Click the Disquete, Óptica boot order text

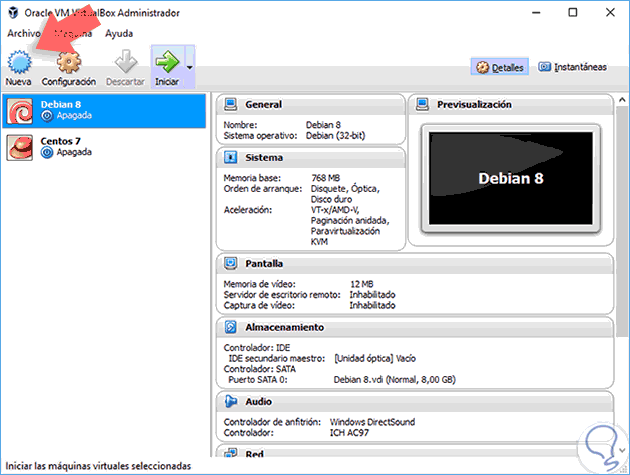point(345,189)
